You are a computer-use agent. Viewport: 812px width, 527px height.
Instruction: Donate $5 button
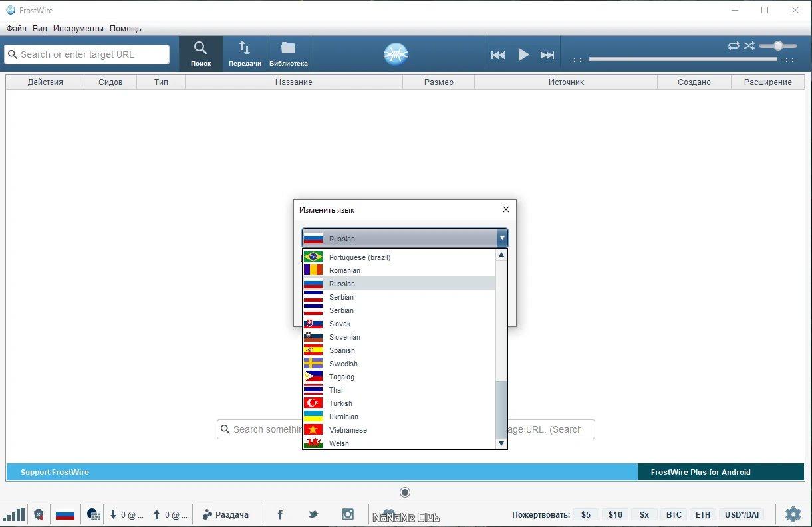click(586, 514)
